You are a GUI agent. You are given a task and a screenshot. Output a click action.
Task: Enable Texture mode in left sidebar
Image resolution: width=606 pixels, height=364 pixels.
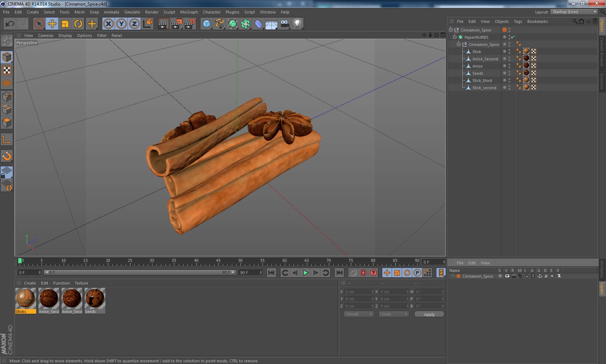pos(7,70)
